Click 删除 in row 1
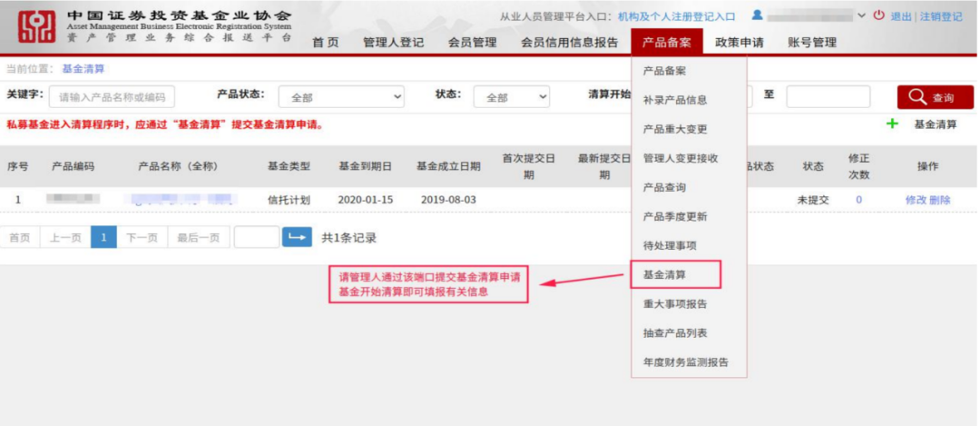The height and width of the screenshot is (426, 980). click(939, 200)
